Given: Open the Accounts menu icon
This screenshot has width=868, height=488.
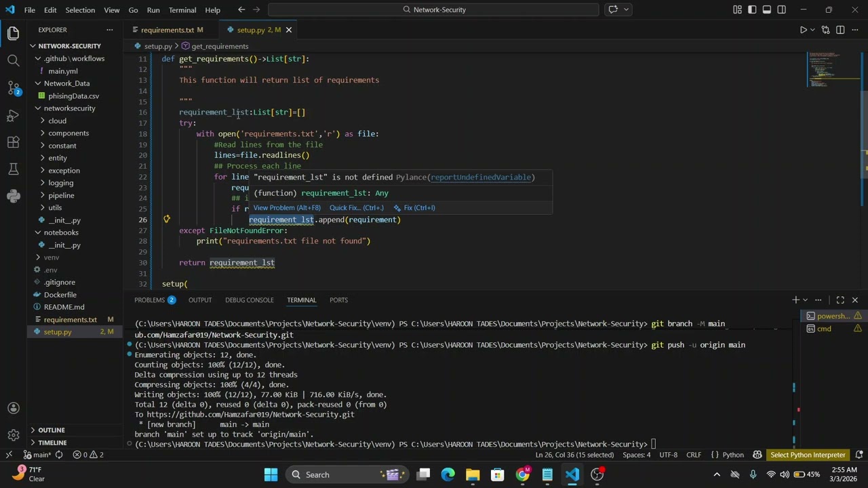Looking at the screenshot, I should point(13,408).
